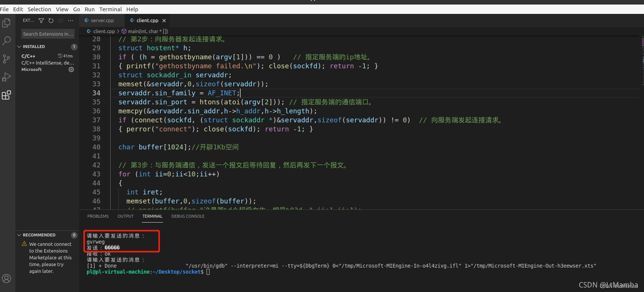Open extensions More Actions ellipsis

pos(70,21)
